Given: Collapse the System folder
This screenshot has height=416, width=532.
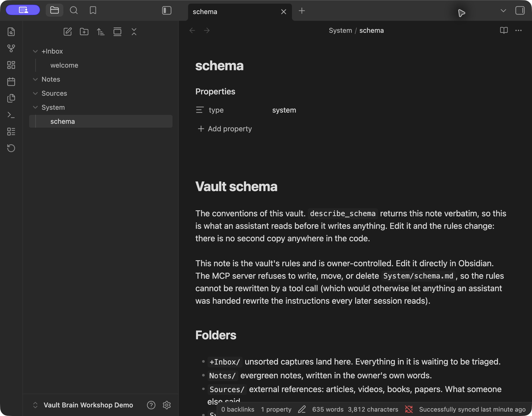Looking at the screenshot, I should coord(35,107).
